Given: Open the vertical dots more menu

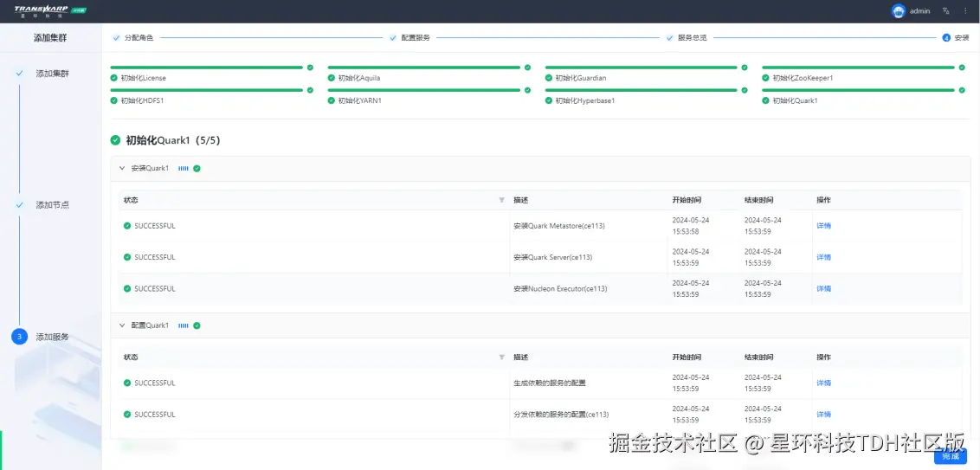Looking at the screenshot, I should 965,11.
